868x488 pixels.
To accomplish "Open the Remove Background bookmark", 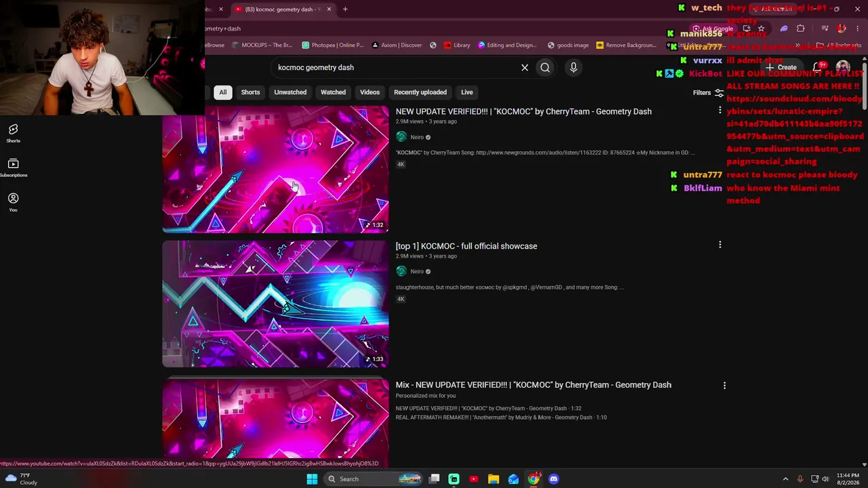I will point(627,45).
